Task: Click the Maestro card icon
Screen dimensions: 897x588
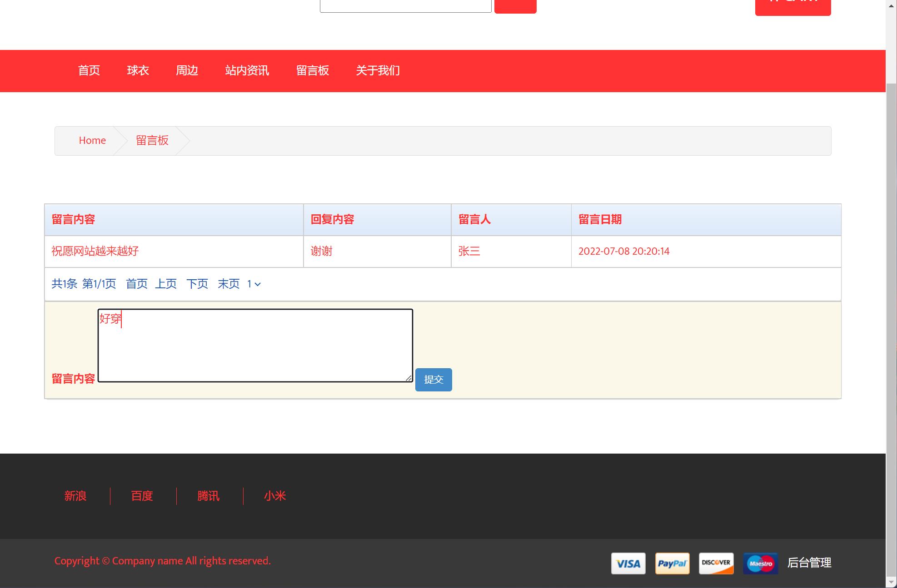Action: [760, 563]
